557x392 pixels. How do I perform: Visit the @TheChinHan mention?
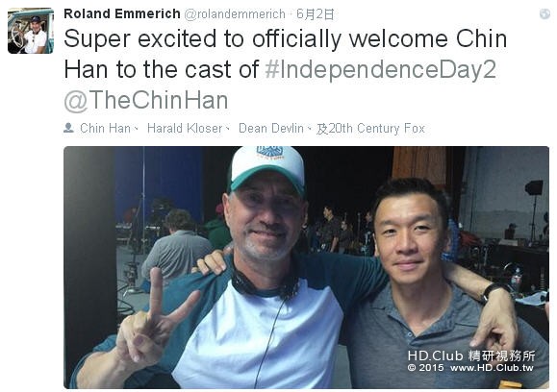146,100
